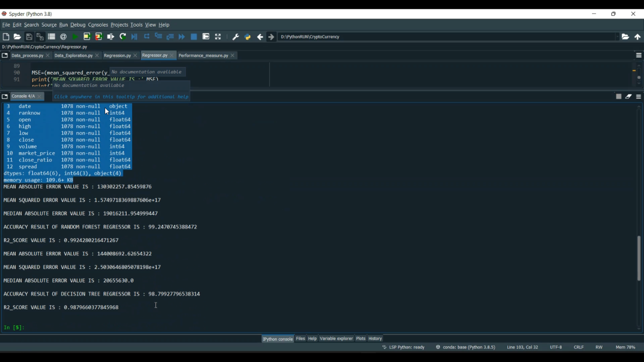
Task: Open the PYTHONPATH manager Python icon
Action: pyautogui.click(x=248, y=37)
